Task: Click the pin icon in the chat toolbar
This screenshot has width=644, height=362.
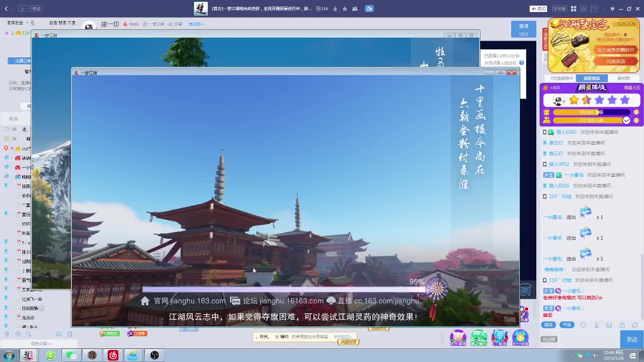Action: [635, 325]
